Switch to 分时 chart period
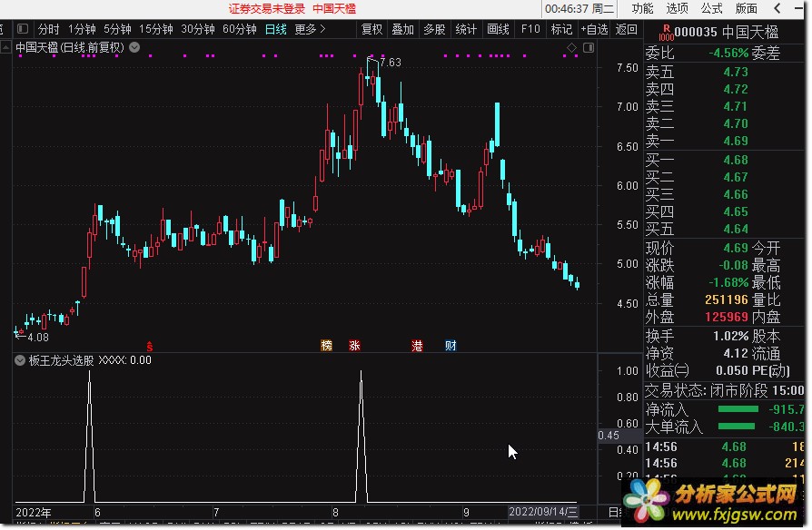 (49, 30)
